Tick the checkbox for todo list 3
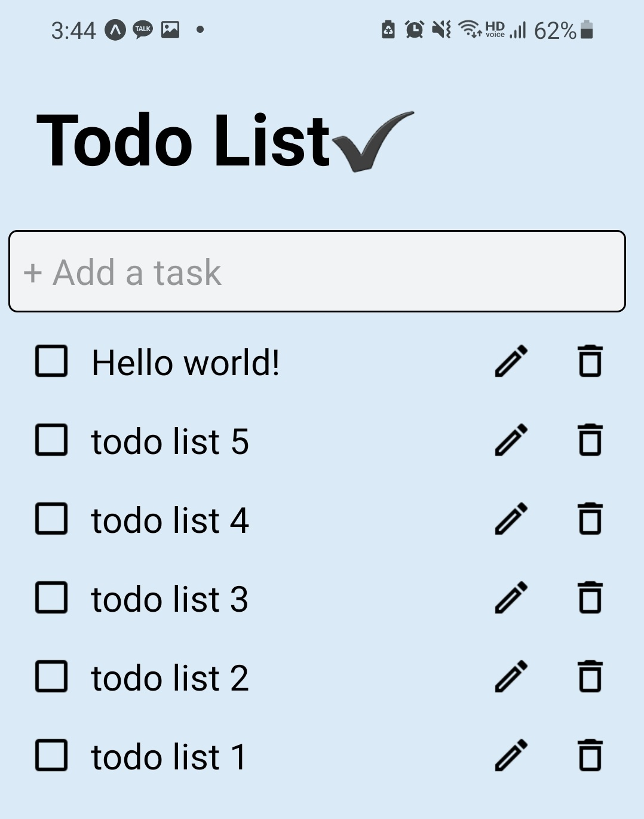644x819 pixels. coord(51,599)
